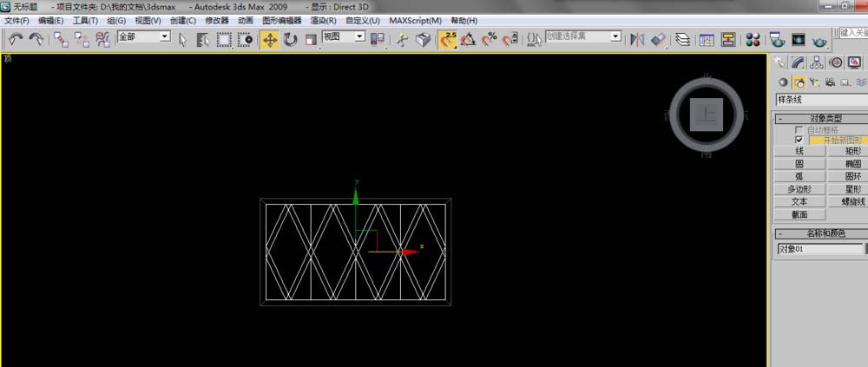Uncheck the 开始新图形 checkbox
This screenshot has height=367, width=868.
[799, 140]
